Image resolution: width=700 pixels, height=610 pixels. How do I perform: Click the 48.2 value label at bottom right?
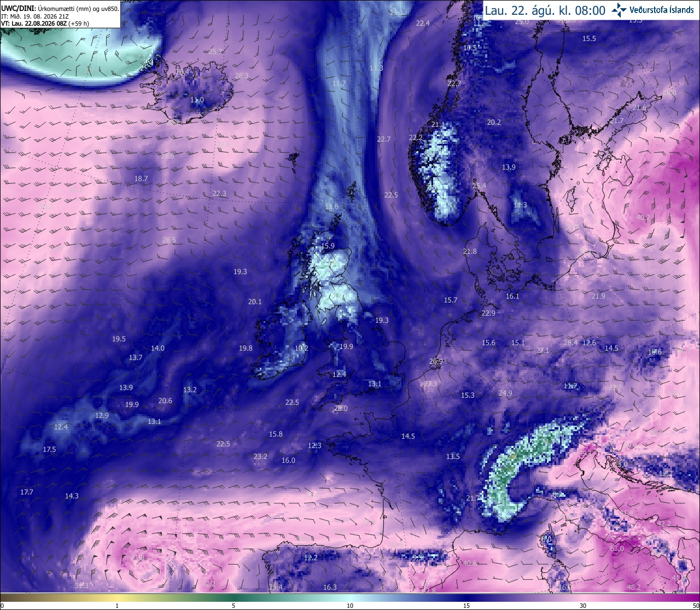click(634, 587)
